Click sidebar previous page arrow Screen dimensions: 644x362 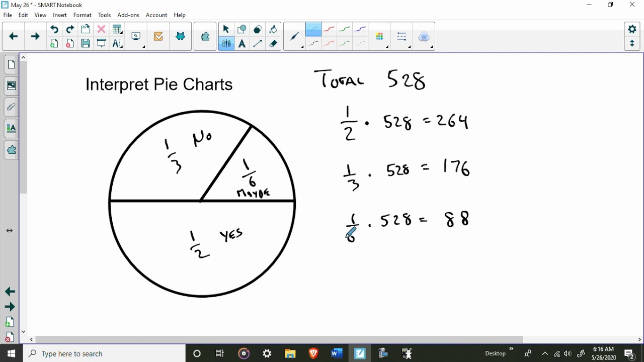click(10, 292)
